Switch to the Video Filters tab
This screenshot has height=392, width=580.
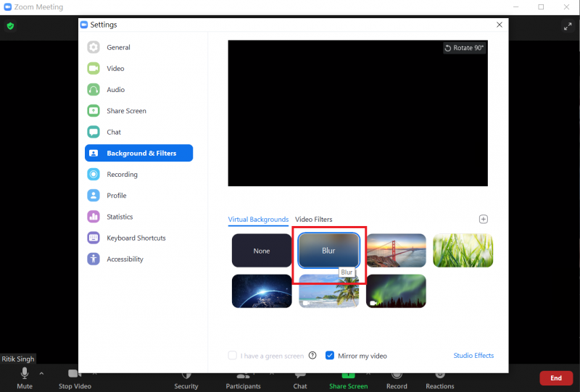(x=314, y=220)
